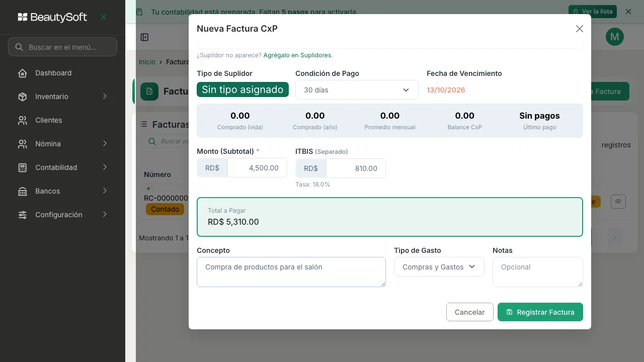The image size is (644, 362).
Task: Close the Nueva Factura CxP dialog
Action: 580,29
